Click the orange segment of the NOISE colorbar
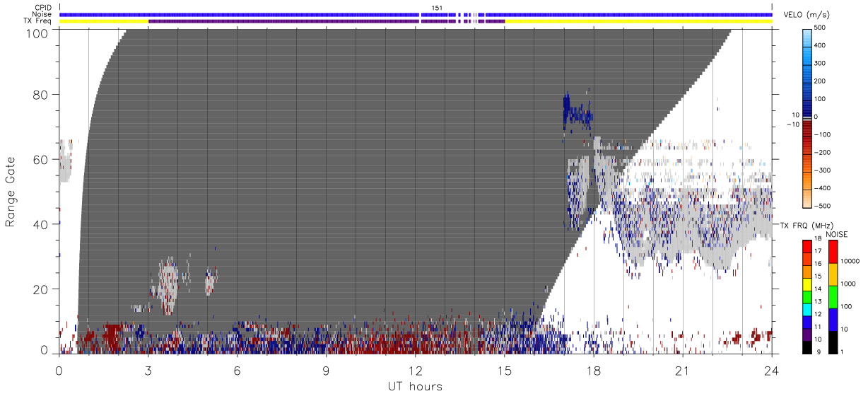The height and width of the screenshot is (401, 868). click(x=833, y=274)
